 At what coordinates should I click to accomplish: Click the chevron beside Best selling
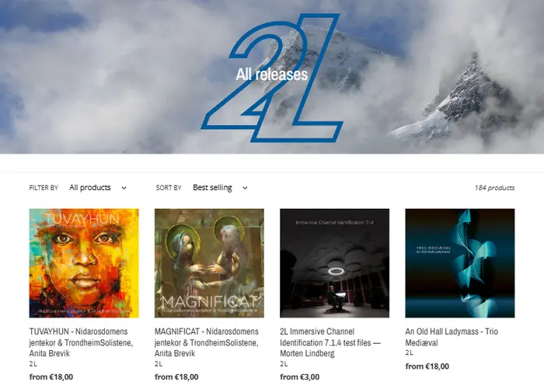pos(245,188)
